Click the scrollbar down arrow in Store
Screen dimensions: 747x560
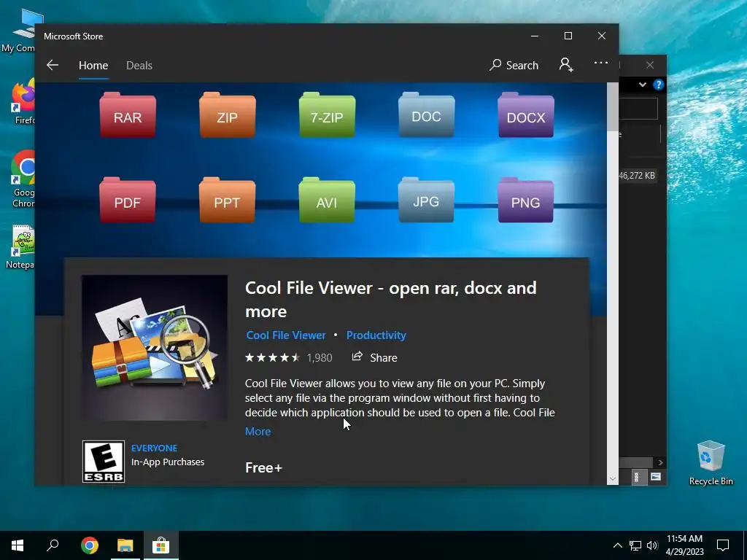613,478
